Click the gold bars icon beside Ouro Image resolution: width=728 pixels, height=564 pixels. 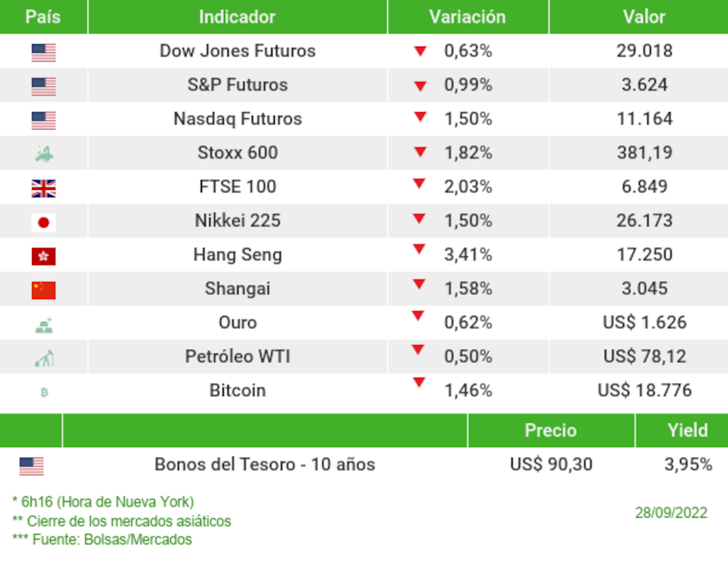[x=44, y=325]
